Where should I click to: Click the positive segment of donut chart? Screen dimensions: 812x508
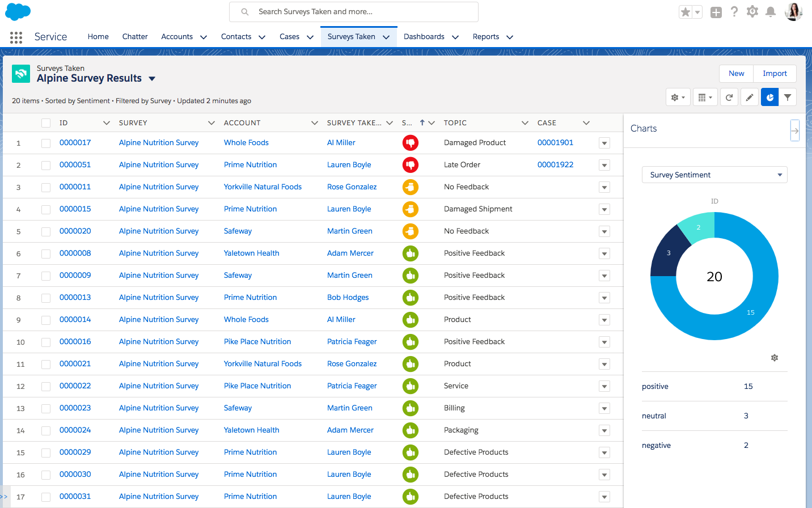[x=751, y=312]
